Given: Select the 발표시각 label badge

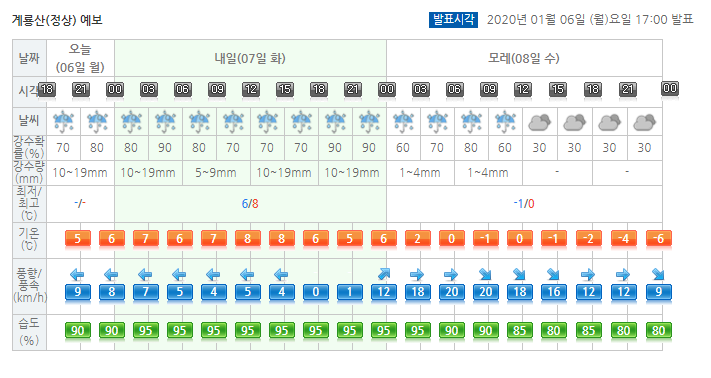Looking at the screenshot, I should (453, 19).
